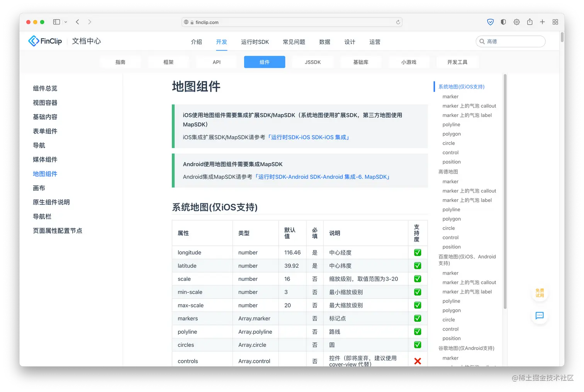The image size is (584, 392).
Task: Expand the sidebar toolbar chevron next to panel icon
Action: tap(65, 22)
